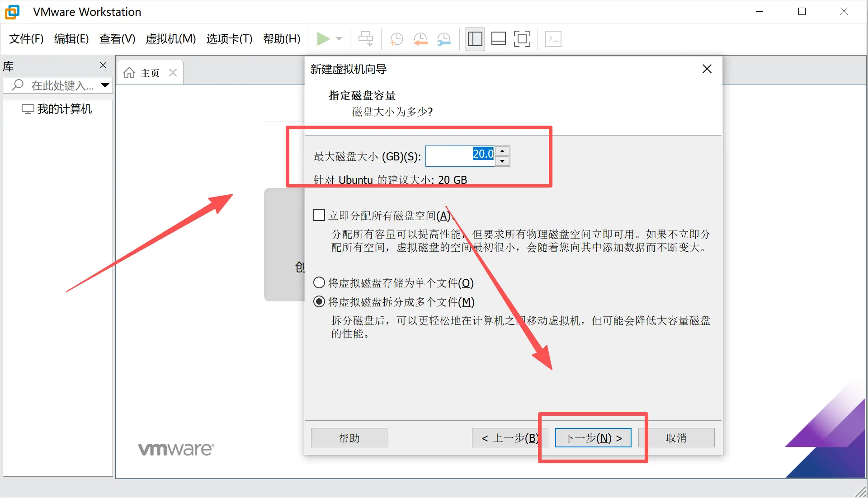
Task: Open the 帮助(H) menu
Action: [x=282, y=39]
